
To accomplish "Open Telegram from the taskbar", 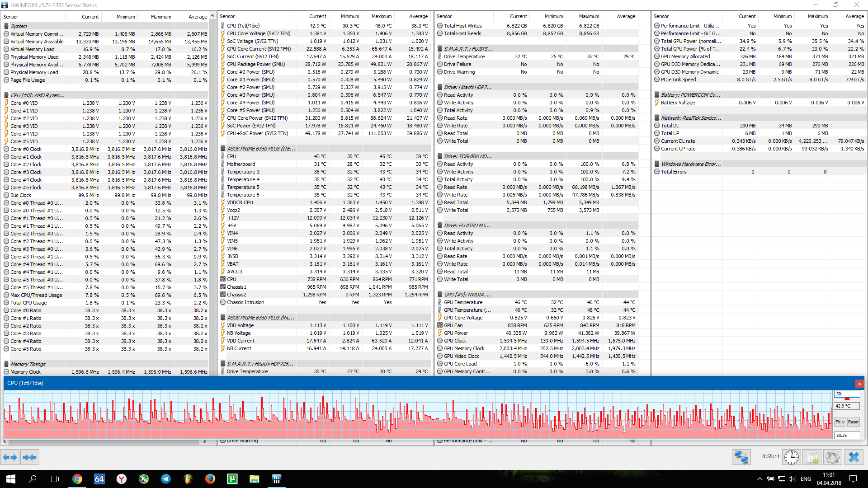I will [166, 479].
